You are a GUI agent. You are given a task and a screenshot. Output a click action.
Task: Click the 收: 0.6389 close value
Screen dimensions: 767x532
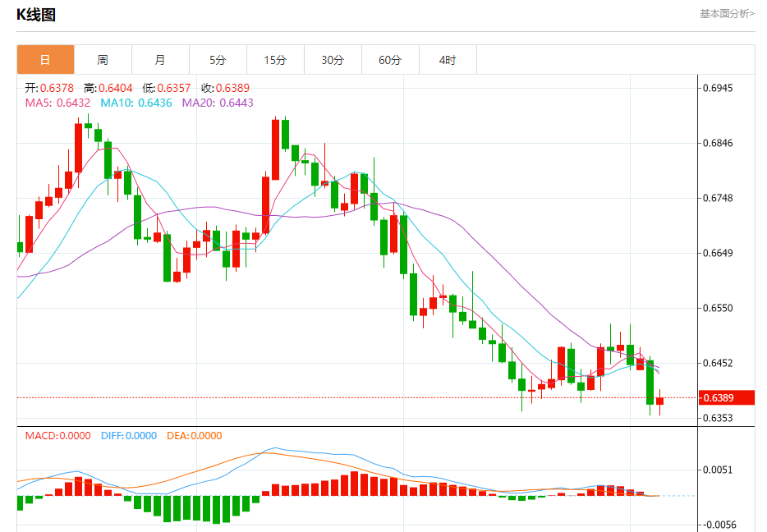[225, 88]
